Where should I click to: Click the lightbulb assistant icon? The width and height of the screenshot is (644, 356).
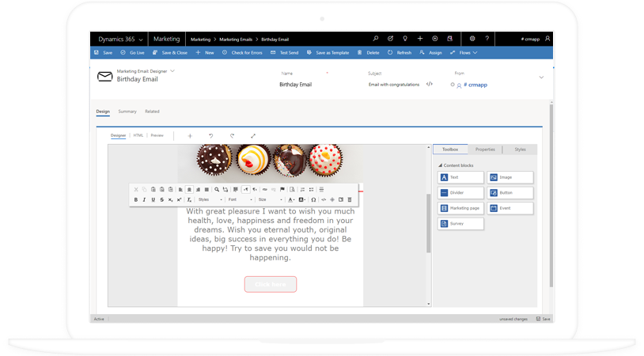point(405,39)
